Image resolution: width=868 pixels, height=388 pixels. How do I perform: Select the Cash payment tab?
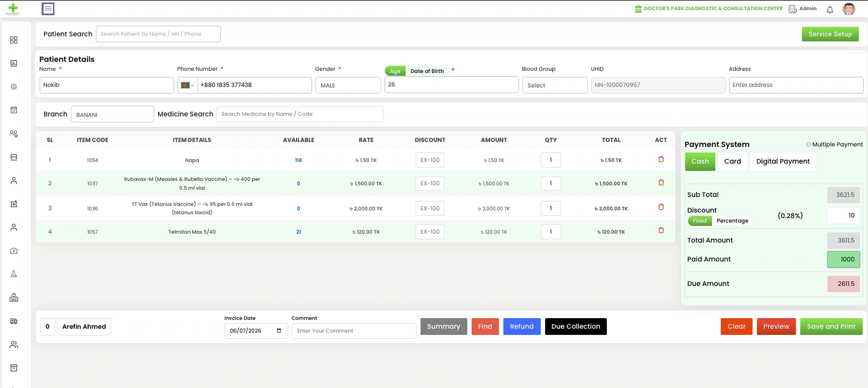click(x=700, y=161)
